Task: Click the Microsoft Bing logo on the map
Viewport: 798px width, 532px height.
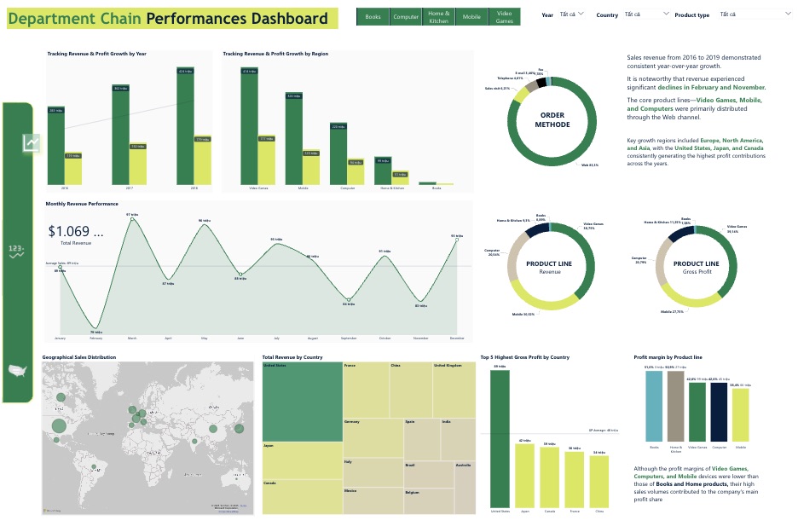Action: pos(53,510)
